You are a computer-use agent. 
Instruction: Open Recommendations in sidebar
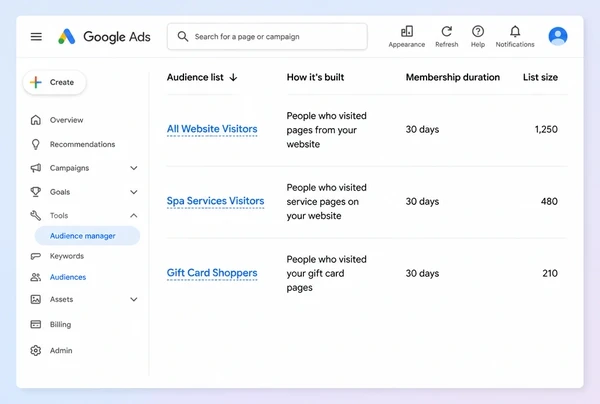click(82, 144)
